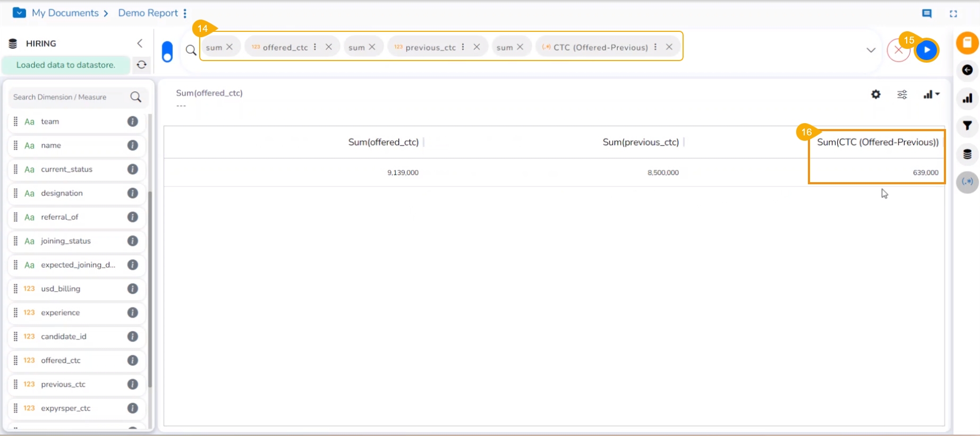Screen dimensions: 980x436
Task: Open offered_ctc chip options menu
Action: tap(315, 47)
